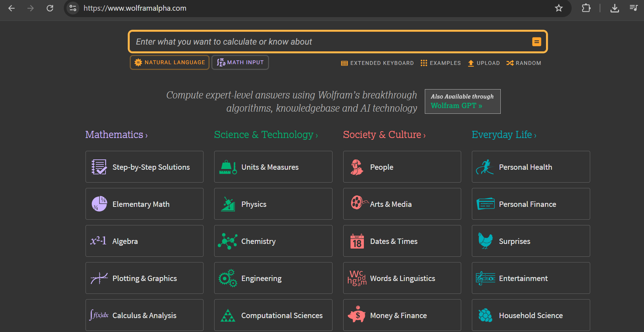Viewport: 644px width, 332px height.
Task: Switch to Math Input mode
Action: click(x=240, y=62)
